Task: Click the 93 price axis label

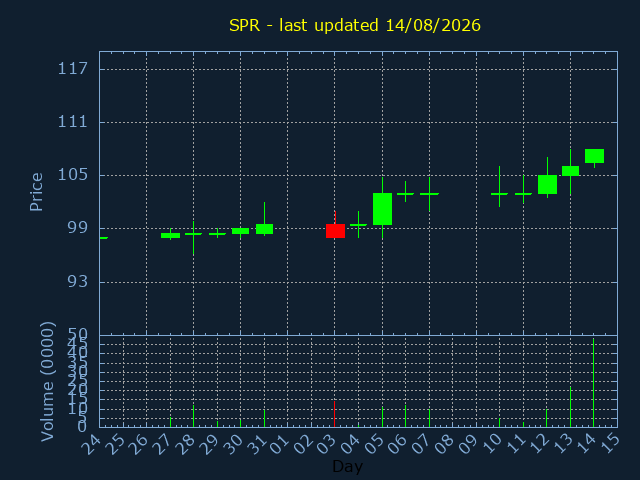Action: [78, 282]
